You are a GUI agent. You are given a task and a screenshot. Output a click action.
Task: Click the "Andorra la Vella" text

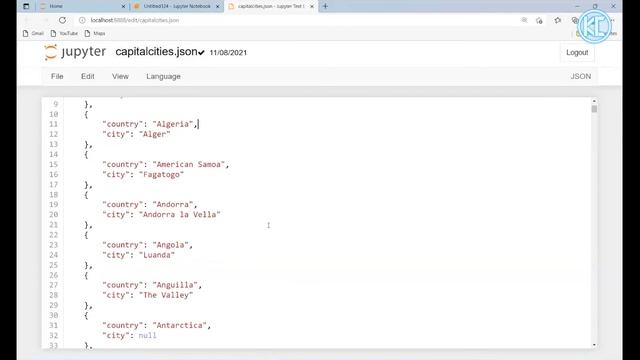[x=180, y=215]
